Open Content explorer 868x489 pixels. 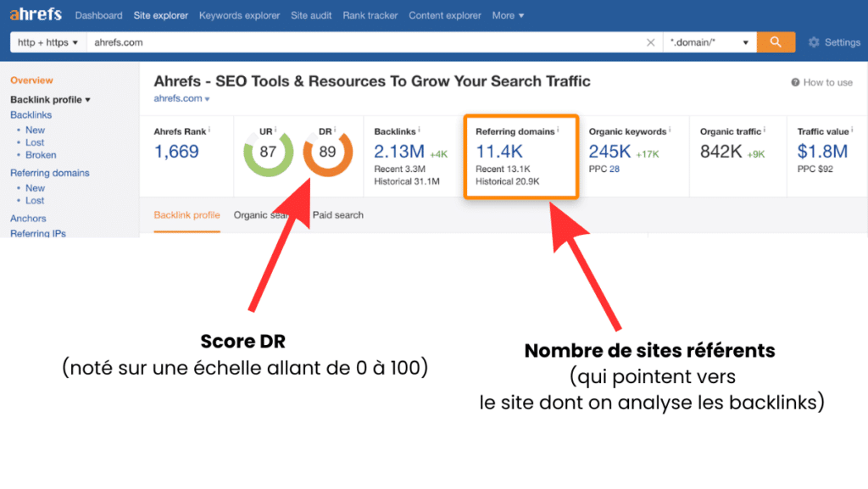(x=444, y=15)
